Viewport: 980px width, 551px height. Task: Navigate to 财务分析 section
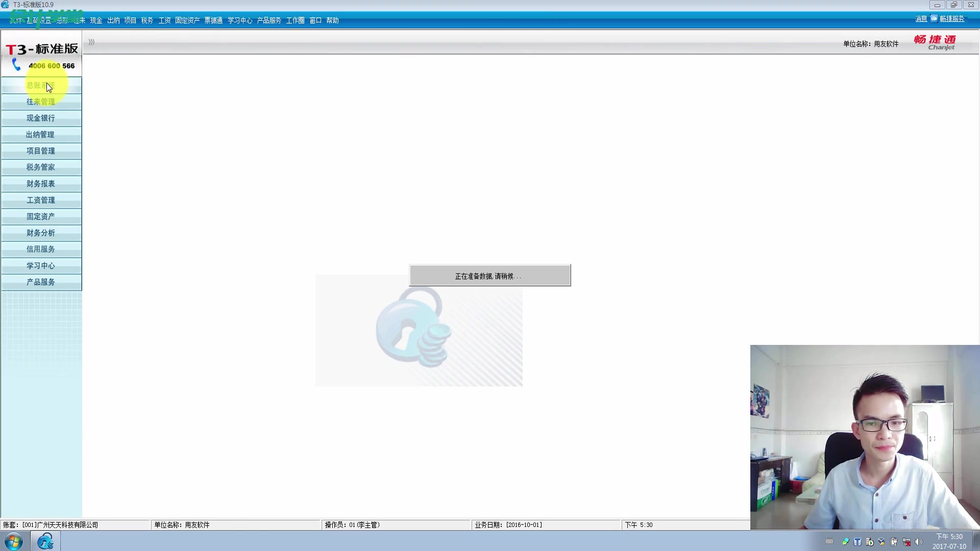tap(40, 232)
